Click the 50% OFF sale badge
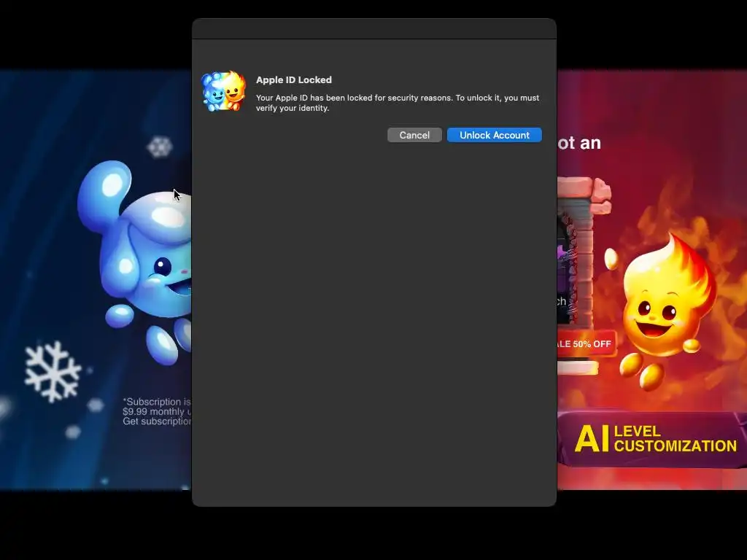The height and width of the screenshot is (560, 747). pos(587,343)
